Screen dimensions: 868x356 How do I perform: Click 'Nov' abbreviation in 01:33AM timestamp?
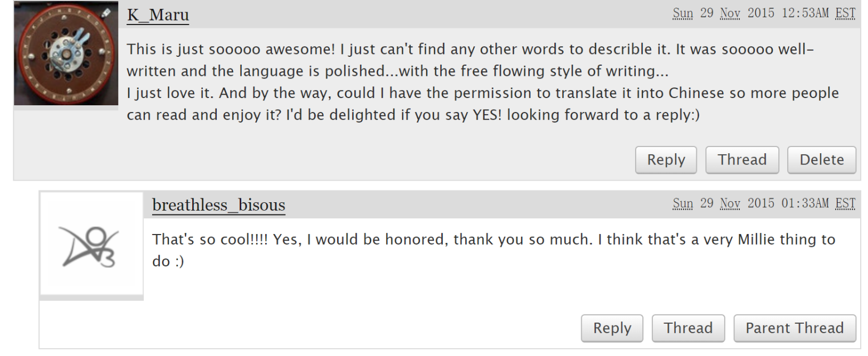(x=729, y=203)
